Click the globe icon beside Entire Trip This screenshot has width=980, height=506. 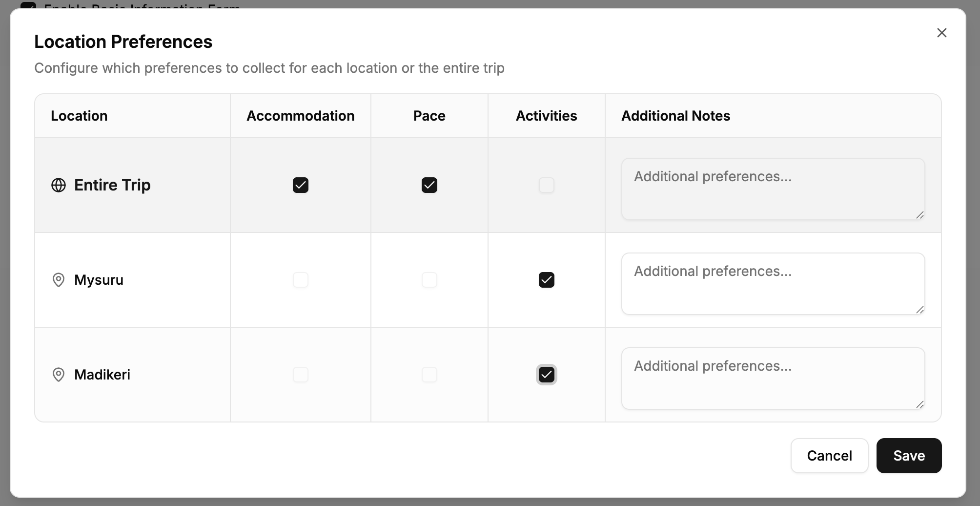coord(59,185)
